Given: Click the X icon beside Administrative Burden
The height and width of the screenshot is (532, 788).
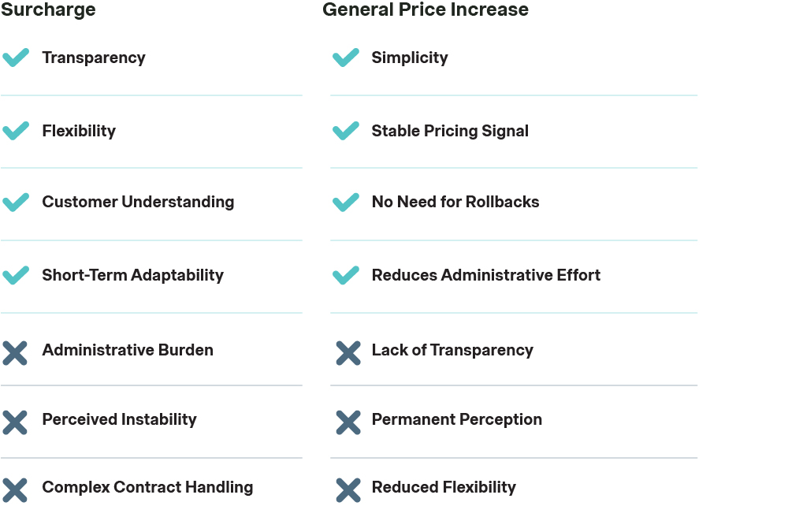Looking at the screenshot, I should pyautogui.click(x=15, y=352).
